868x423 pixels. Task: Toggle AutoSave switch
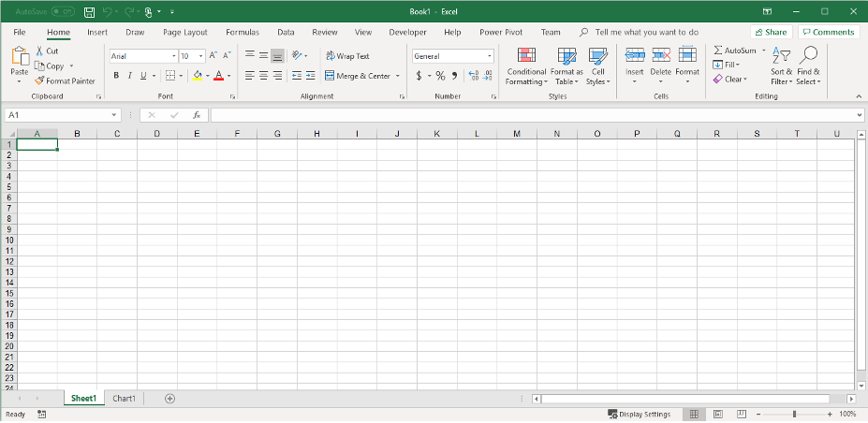(63, 11)
